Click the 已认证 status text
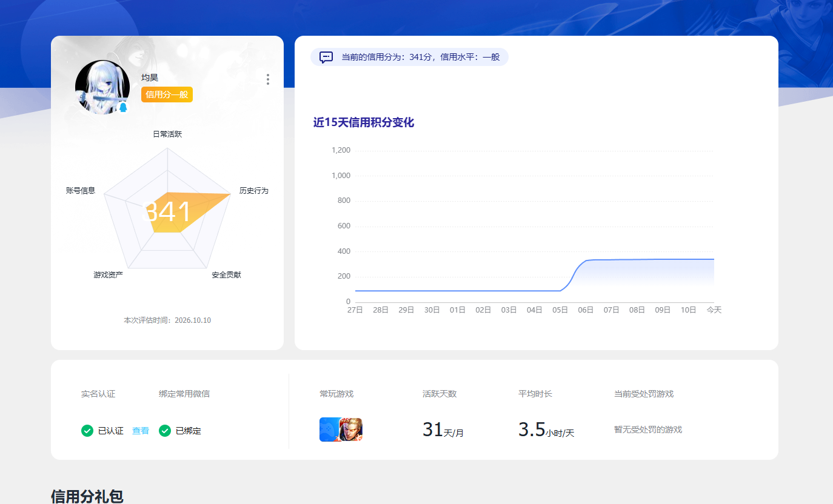This screenshot has height=504, width=833. click(x=111, y=431)
